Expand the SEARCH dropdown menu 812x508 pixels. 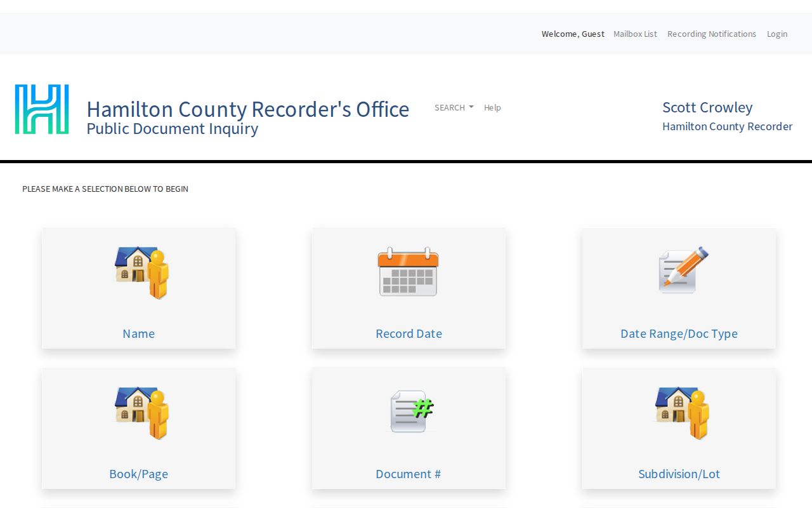[x=454, y=107]
